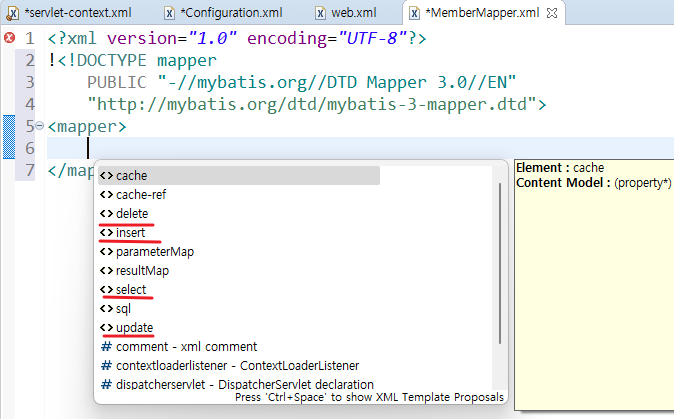
Task: Close the MemberMapper.xml tab
Action: tap(552, 13)
